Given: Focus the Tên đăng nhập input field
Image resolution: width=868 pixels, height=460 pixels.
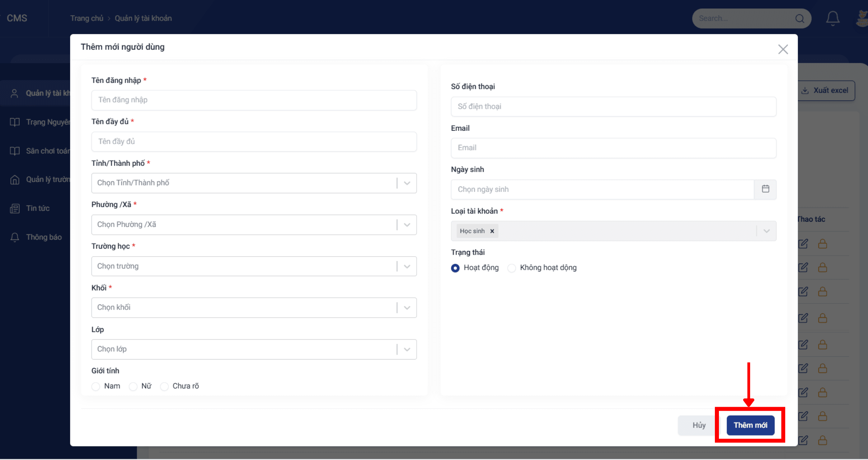Looking at the screenshot, I should 254,100.
